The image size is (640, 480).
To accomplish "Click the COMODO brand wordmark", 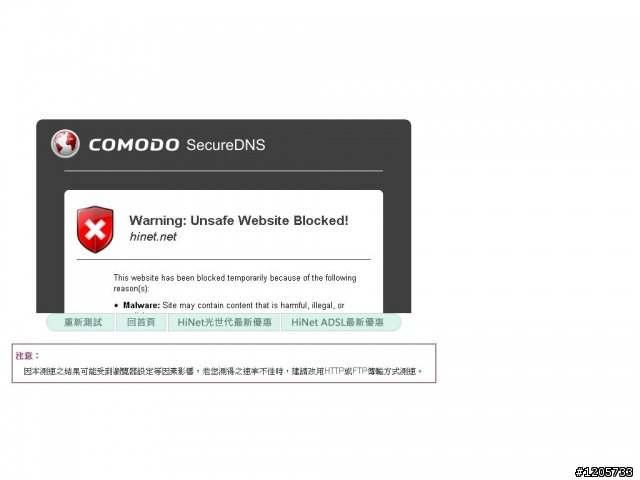I will click(x=134, y=145).
